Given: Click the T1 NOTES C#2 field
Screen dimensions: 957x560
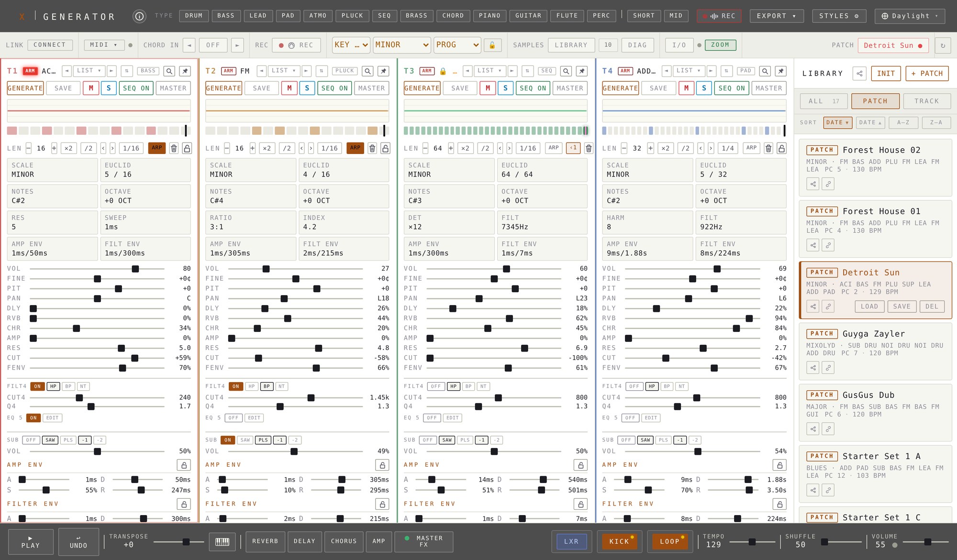Looking at the screenshot, I should (53, 196).
